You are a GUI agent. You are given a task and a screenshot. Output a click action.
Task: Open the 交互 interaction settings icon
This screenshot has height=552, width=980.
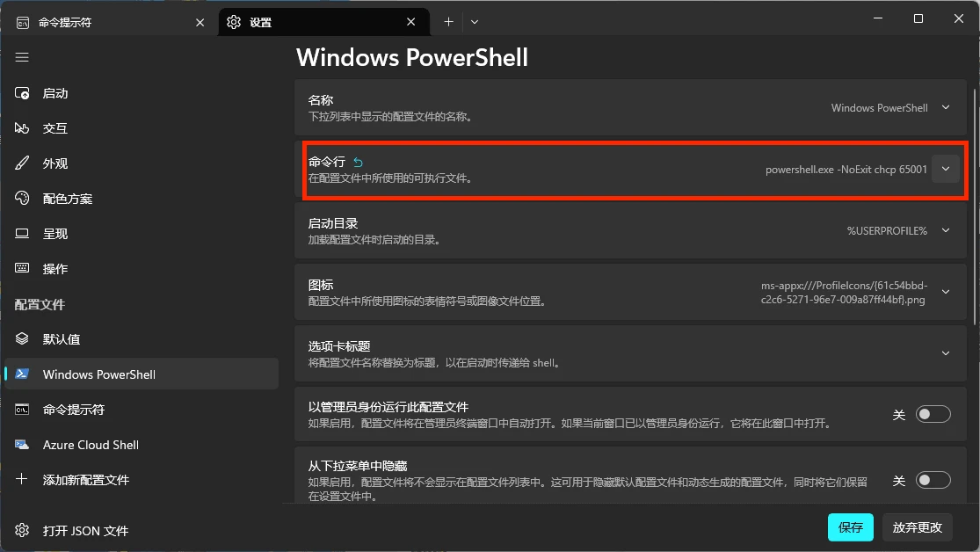(22, 128)
